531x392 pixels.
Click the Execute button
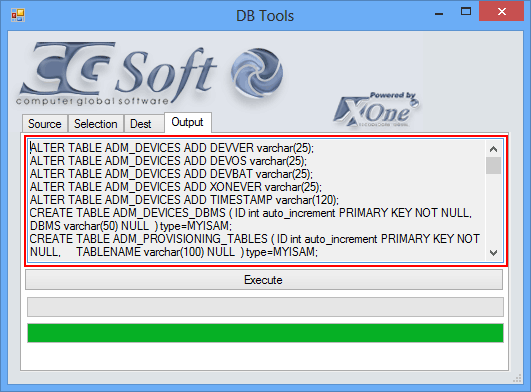pos(264,280)
